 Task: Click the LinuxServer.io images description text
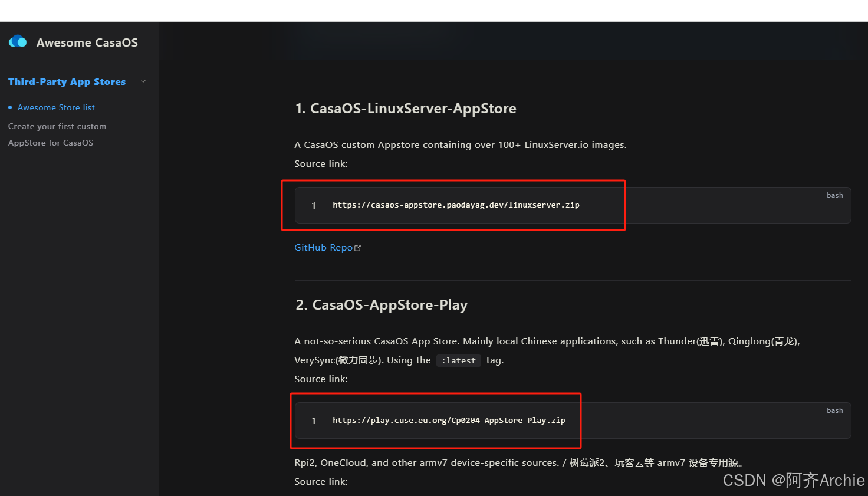461,145
